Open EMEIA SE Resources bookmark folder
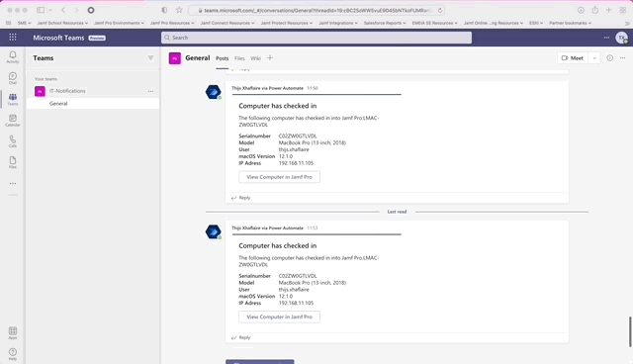The image size is (633, 364). click(435, 23)
